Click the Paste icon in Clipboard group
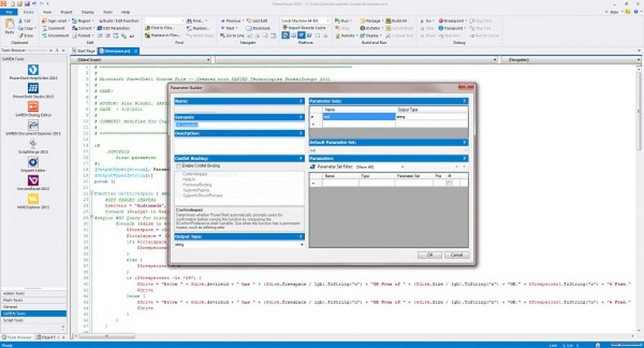The image size is (644, 348). click(8, 27)
